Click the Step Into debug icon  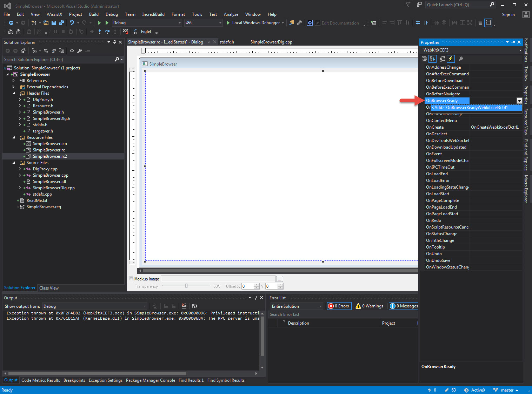click(100, 32)
